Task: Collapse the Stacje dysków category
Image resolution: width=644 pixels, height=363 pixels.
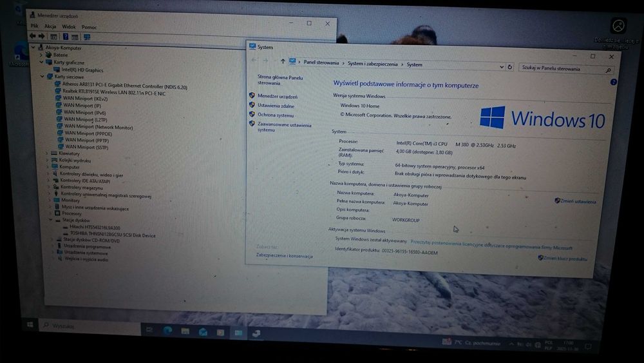Action: pos(50,220)
